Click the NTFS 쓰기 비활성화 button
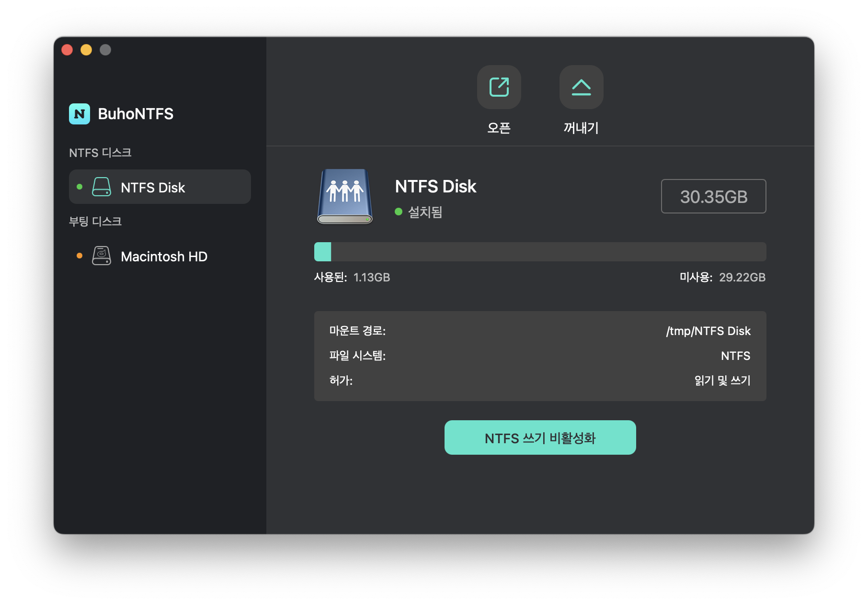 [x=540, y=437]
